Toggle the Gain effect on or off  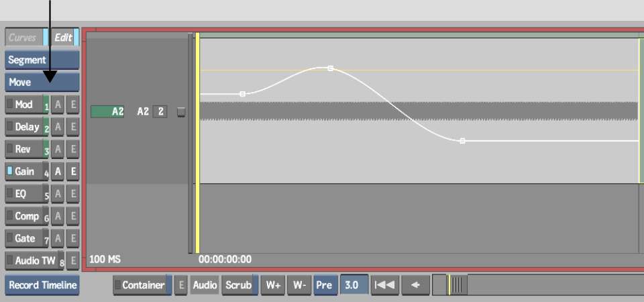click(x=24, y=172)
